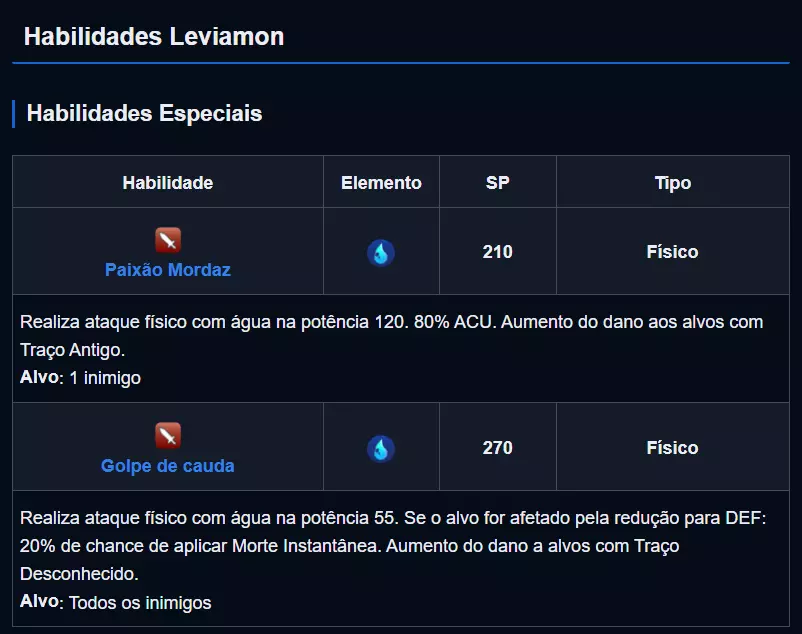Open the Paixão Mordaz skill link

coord(168,270)
